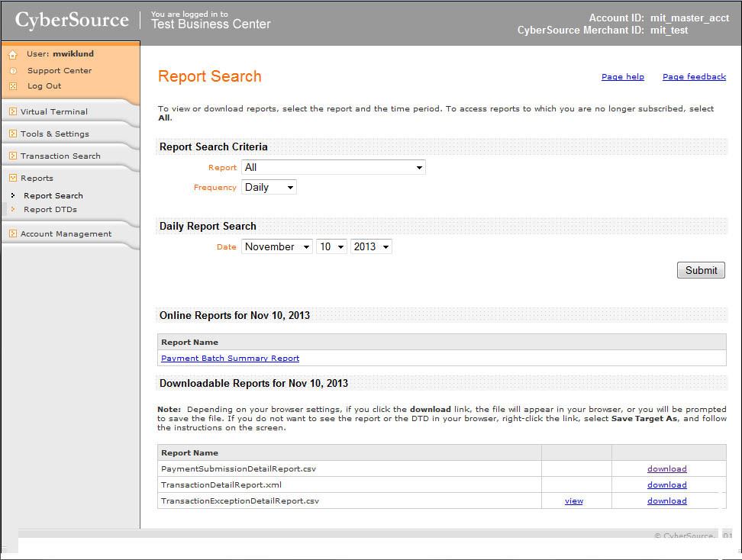
Task: Select Report DTDs in the sidebar
Action: (x=50, y=209)
